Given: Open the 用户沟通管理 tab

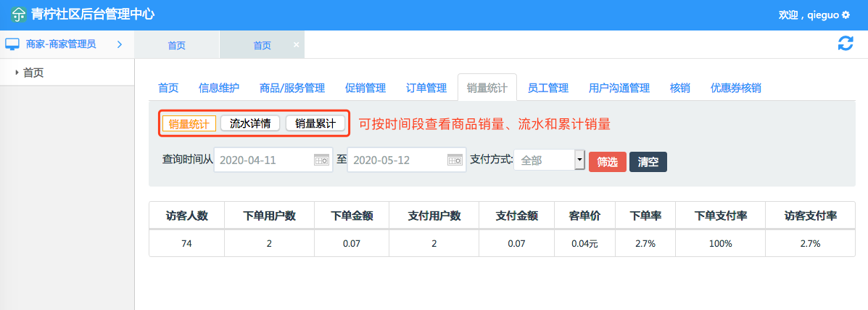Looking at the screenshot, I should pos(619,88).
